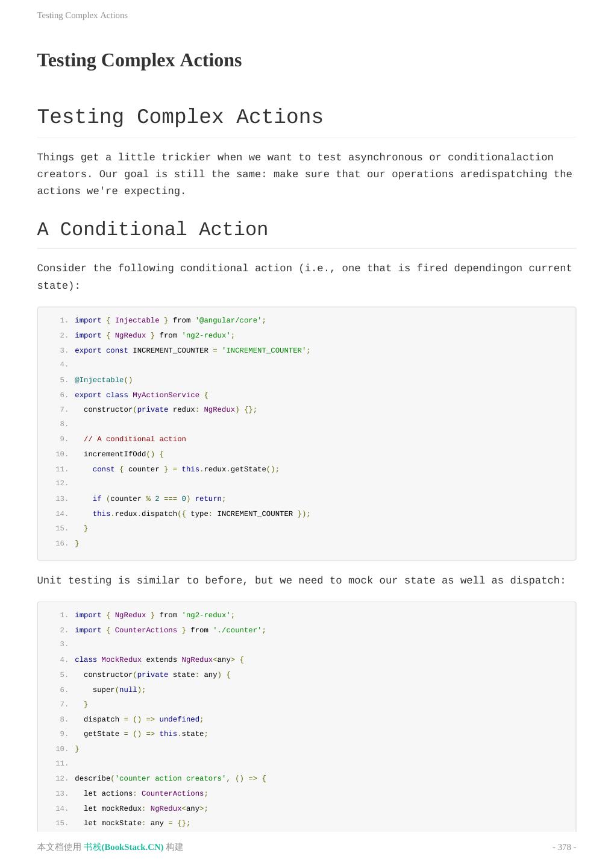The image size is (614, 868).
Task: Click the 'incrementIfOdd() {' code line
Action: [124, 454]
